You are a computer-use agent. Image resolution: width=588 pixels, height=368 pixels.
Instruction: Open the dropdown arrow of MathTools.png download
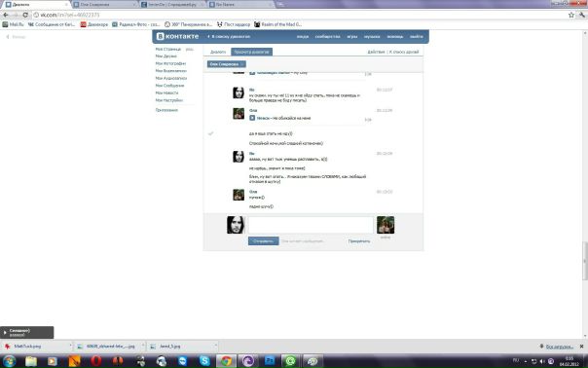(x=70, y=345)
